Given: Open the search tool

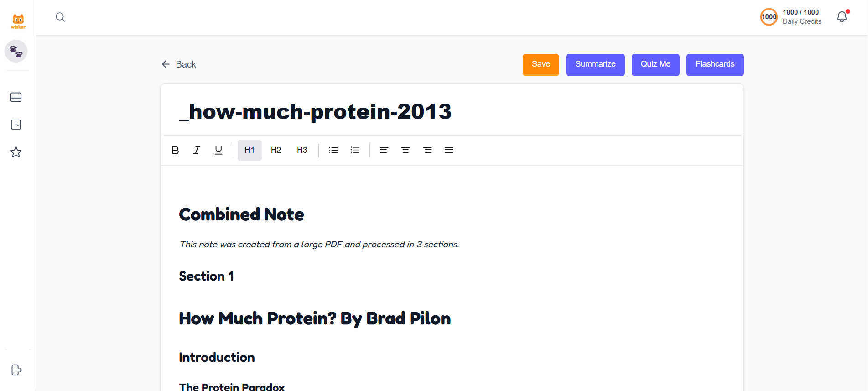Looking at the screenshot, I should [x=60, y=17].
